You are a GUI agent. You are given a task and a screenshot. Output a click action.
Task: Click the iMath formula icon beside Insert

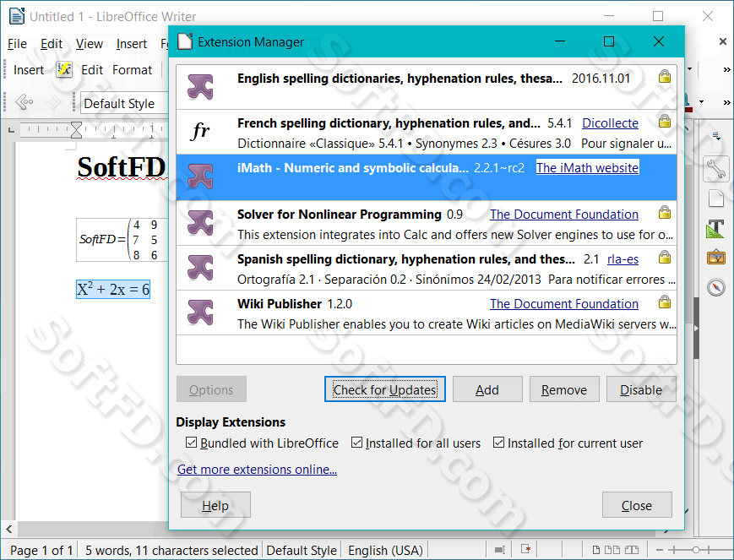(x=64, y=70)
